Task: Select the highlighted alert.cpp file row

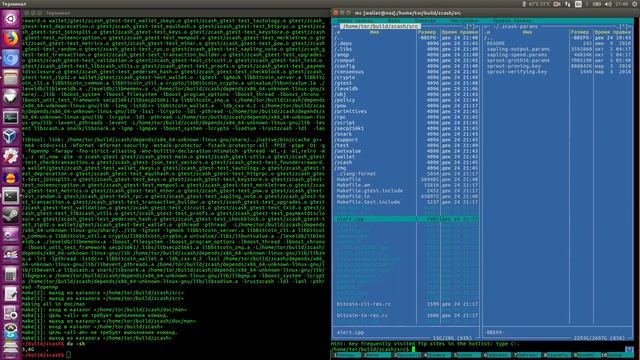Action: 407,219
